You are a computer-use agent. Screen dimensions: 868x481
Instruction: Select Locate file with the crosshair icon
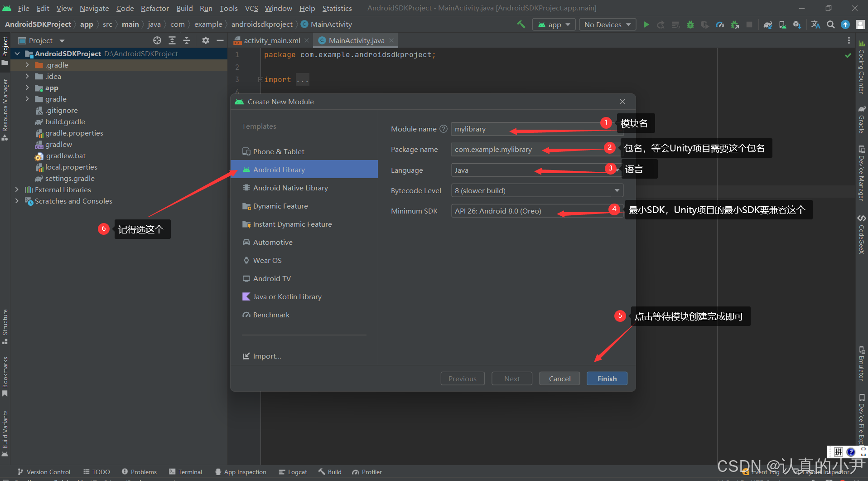tap(157, 40)
